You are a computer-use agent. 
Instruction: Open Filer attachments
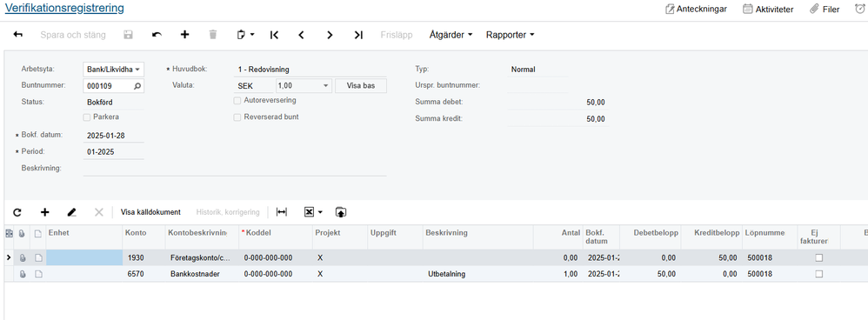point(825,9)
